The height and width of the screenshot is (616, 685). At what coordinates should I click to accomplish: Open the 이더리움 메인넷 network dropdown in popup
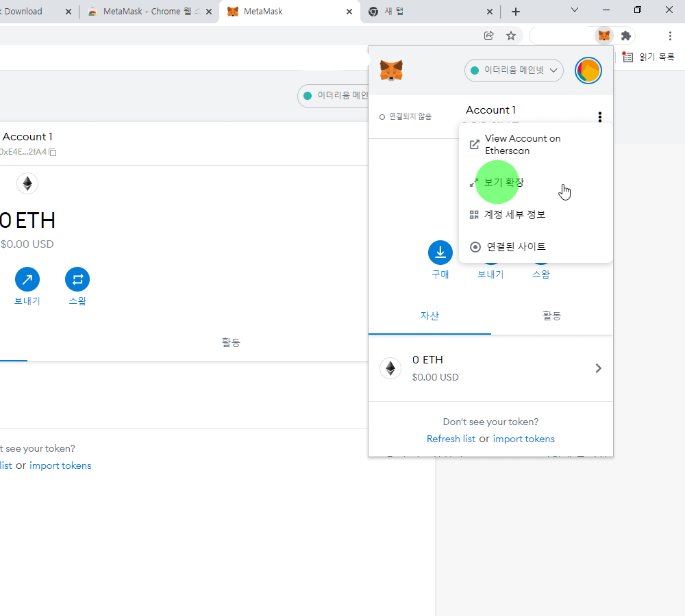[x=514, y=70]
